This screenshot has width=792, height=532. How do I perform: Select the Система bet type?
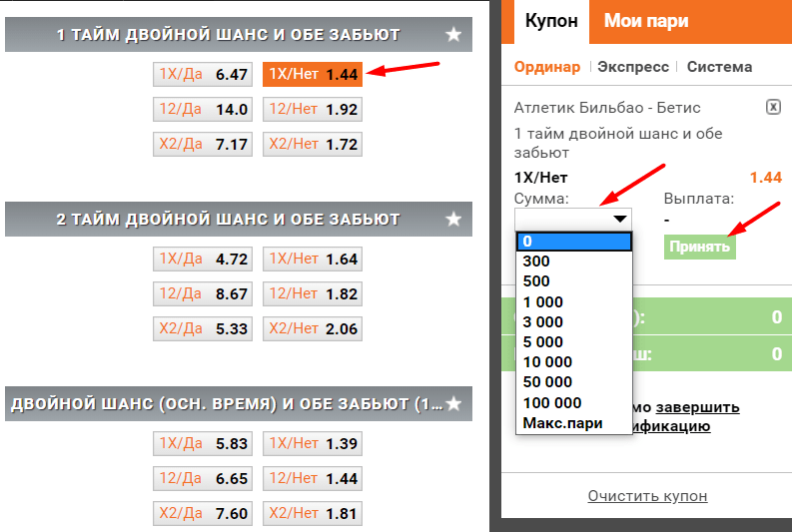[x=719, y=67]
